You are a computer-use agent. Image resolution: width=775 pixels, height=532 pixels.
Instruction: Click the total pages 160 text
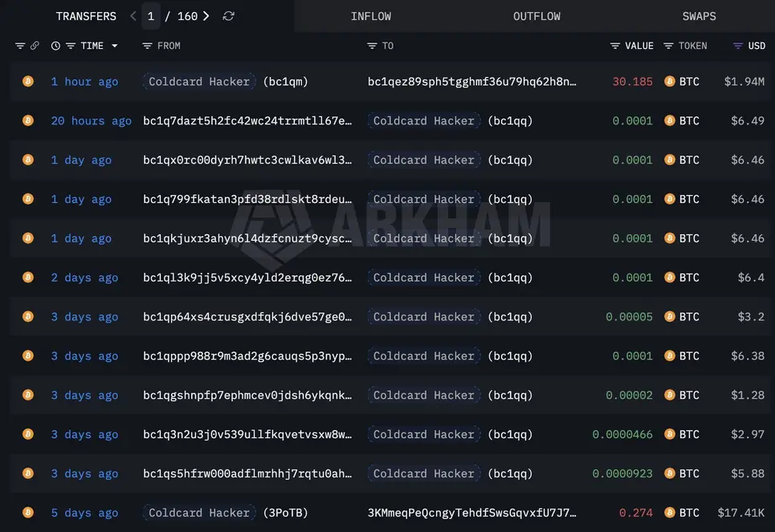pyautogui.click(x=187, y=16)
